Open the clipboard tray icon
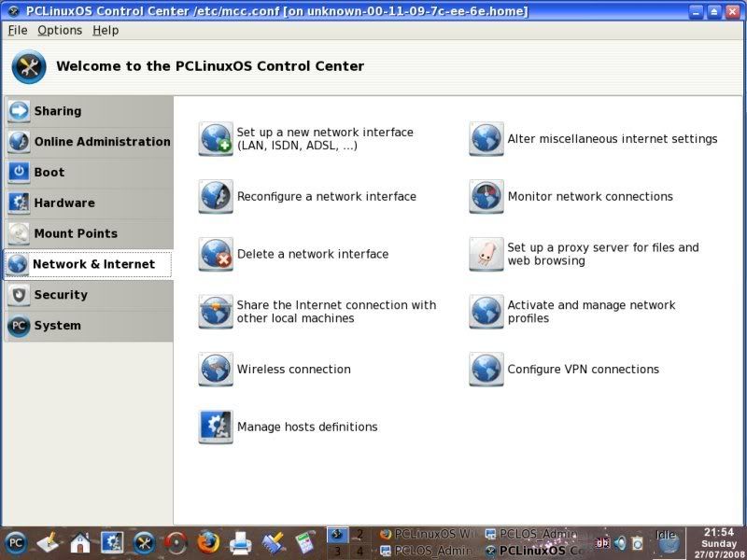Viewport: 747px width, 560px height. [638, 543]
